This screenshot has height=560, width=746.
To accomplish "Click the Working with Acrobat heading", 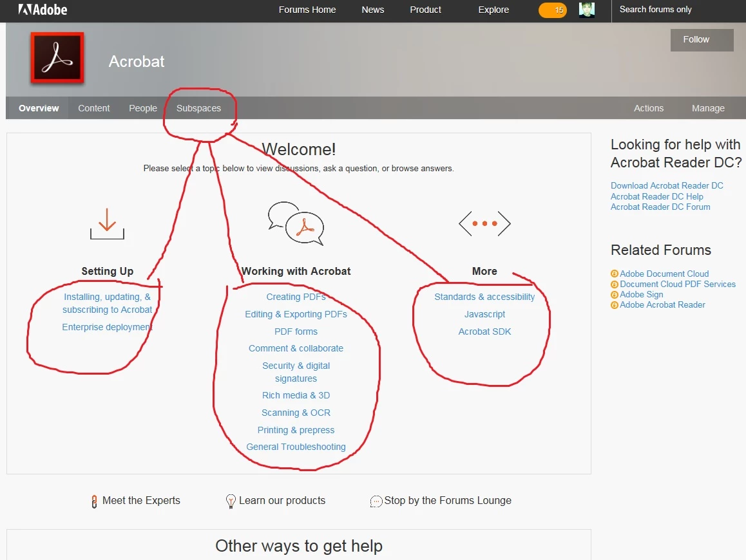I will 296,271.
